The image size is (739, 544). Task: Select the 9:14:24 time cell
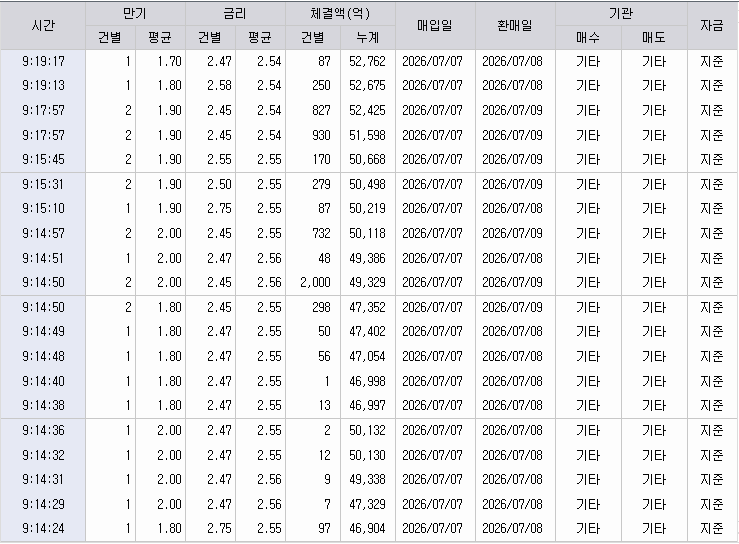click(43, 528)
